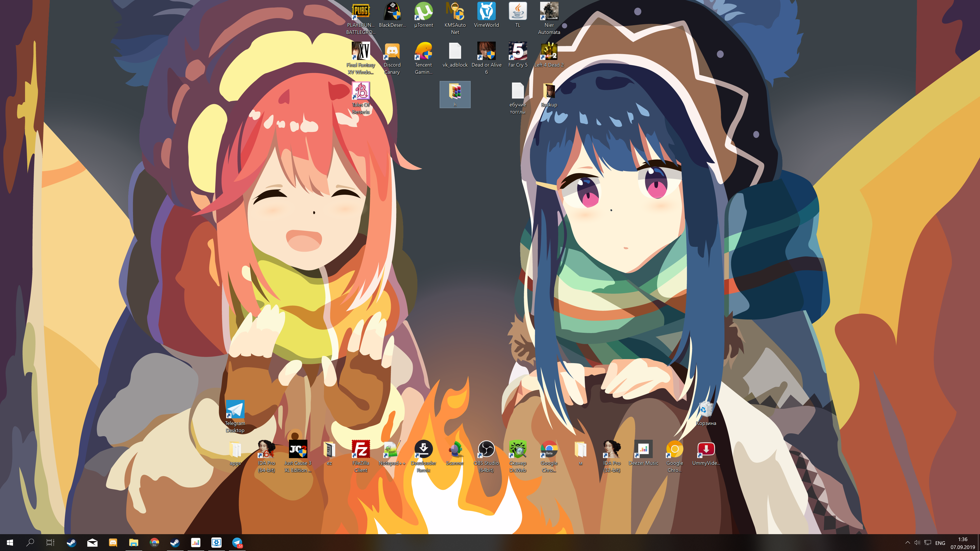Screen dimensions: 980x551
Task: Open the Notepad++ desktop shortcut
Action: tap(392, 453)
